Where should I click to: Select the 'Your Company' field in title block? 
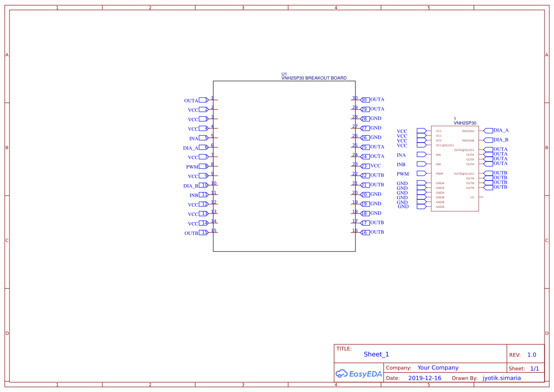(438, 368)
